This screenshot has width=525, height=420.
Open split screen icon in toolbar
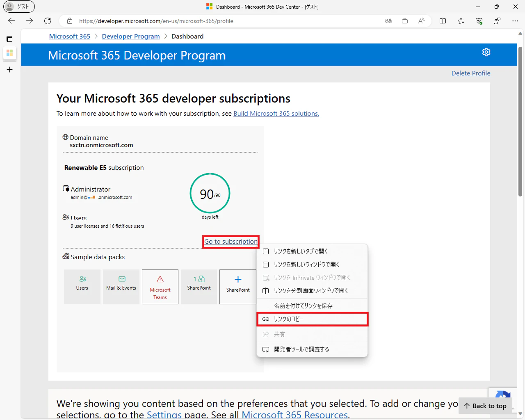point(443,21)
